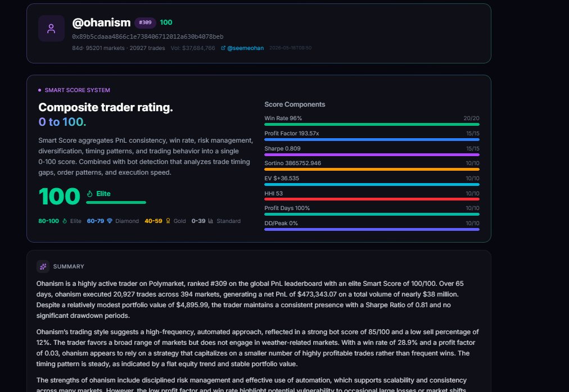Viewport: 569px width, 392px height.
Task: Click the Sharpe 0.809 purple bar
Action: tap(372, 154)
